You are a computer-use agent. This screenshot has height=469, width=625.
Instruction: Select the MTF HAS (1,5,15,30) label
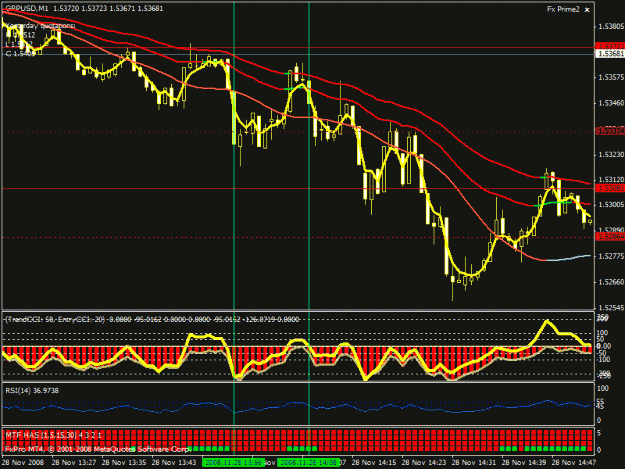point(53,436)
